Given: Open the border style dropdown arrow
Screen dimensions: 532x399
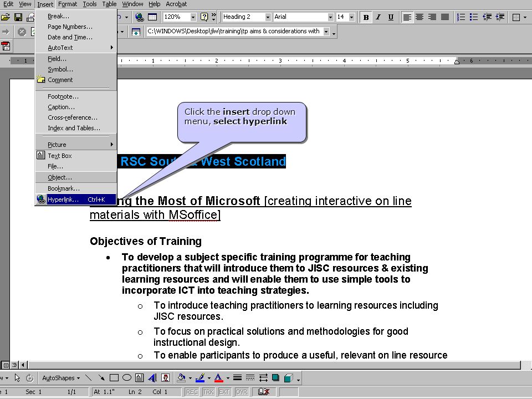Looking at the screenshot, I should [x=525, y=17].
